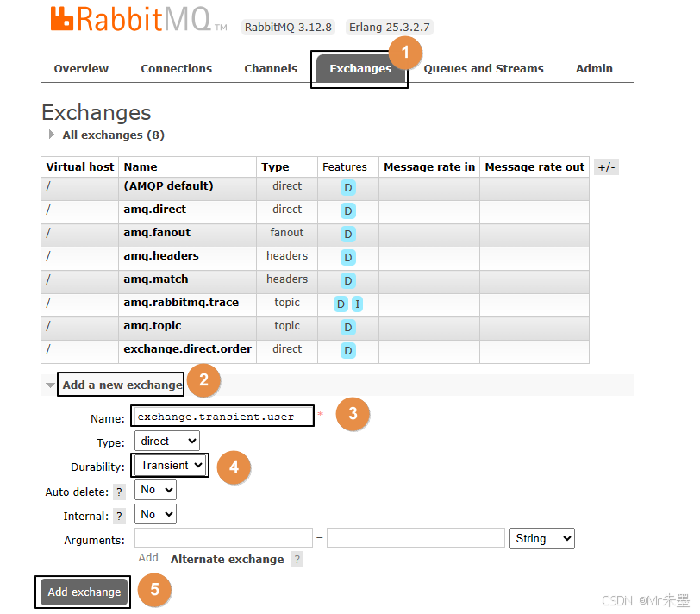Focus the Arguments value input field
The image size is (700, 614).
coord(416,537)
